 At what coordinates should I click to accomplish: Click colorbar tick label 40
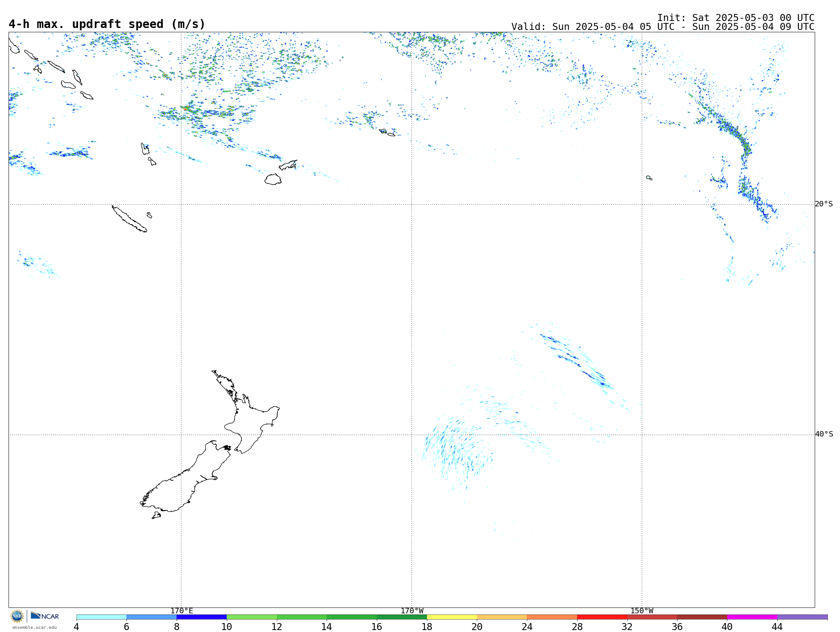(727, 627)
